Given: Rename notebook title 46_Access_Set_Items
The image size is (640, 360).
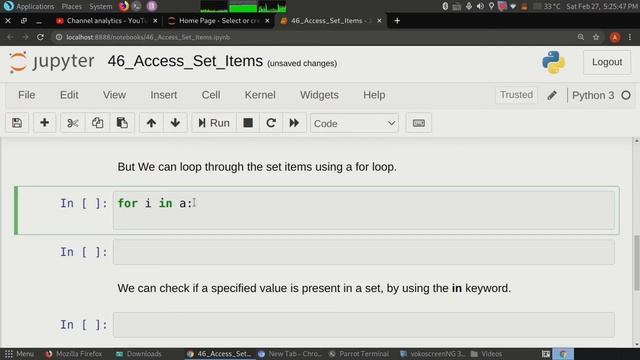Looking at the screenshot, I should 185,61.
